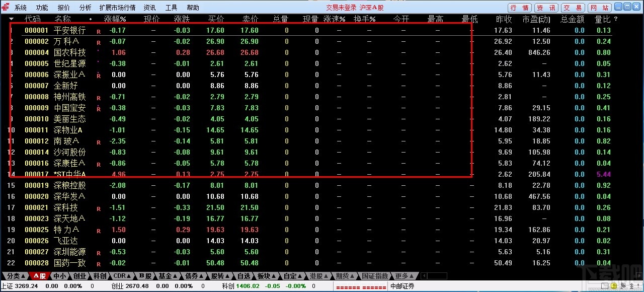This screenshot has height=292, width=644.
Task: Expand the CDR tab menu
Action: [x=122, y=276]
